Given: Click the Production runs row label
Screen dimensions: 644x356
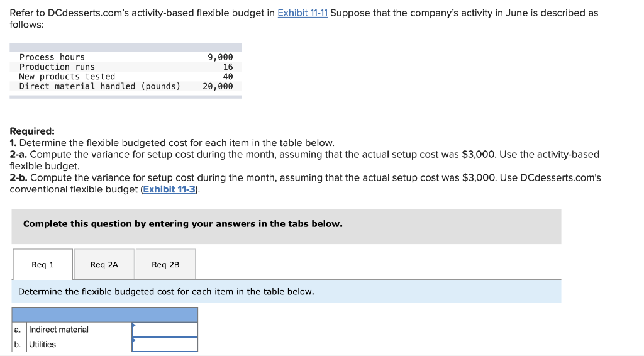Looking at the screenshot, I should (x=57, y=67).
